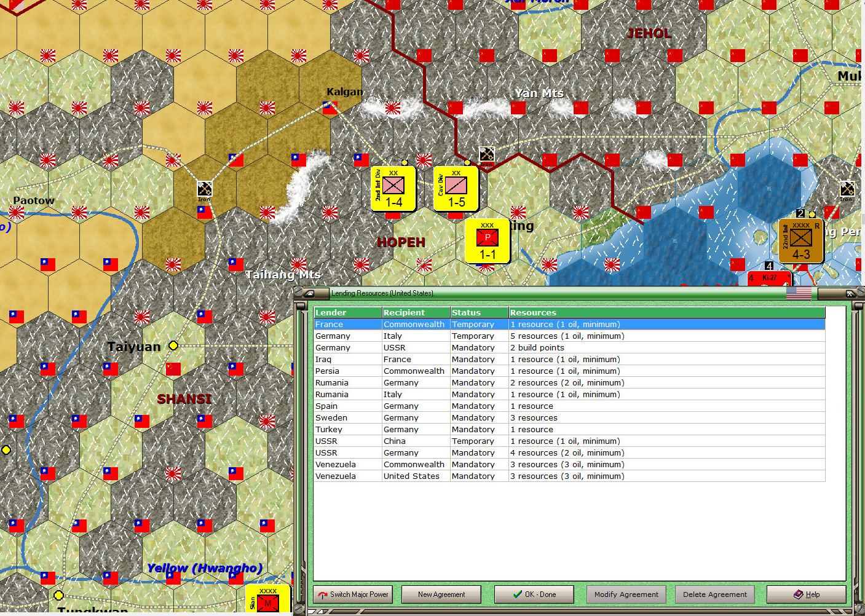865x616 pixels.
Task: Select the Germany to Italy agreement row
Action: [x=569, y=336]
